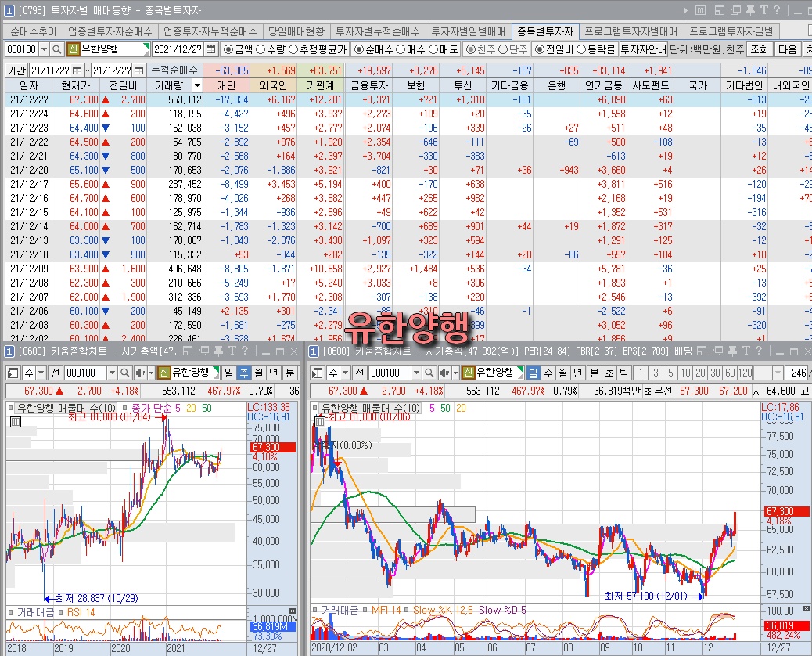
Task: Click the help question mark on left chart title bar
Action: 244,351
